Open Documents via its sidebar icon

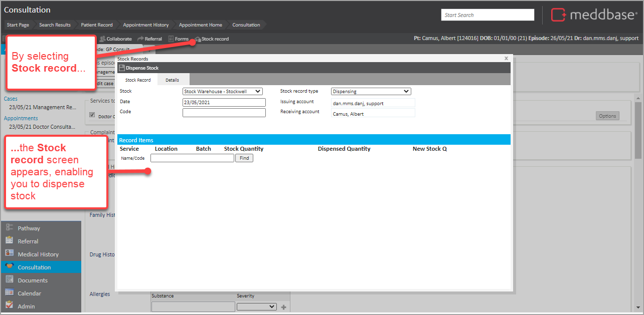click(x=10, y=280)
